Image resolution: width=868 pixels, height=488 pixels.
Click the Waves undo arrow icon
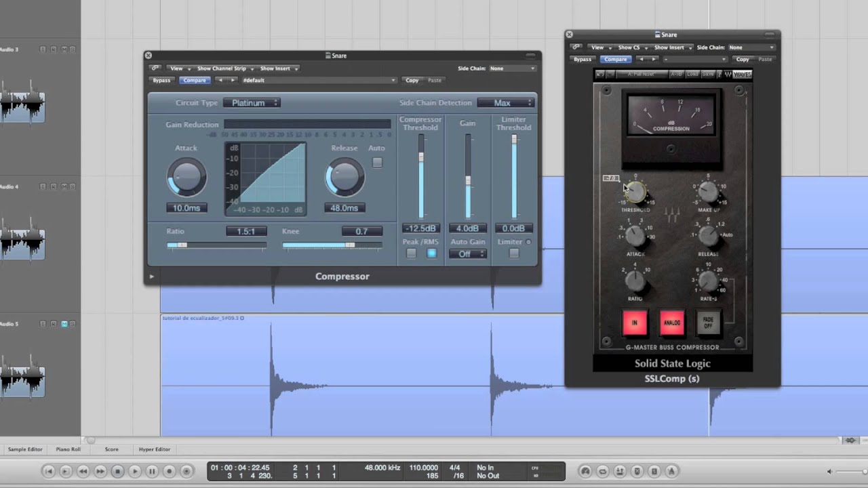[600, 74]
